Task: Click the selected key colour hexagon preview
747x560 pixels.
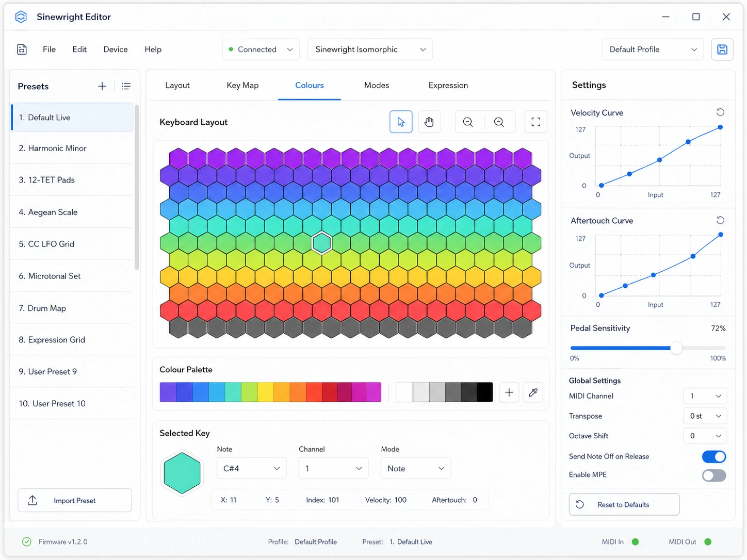Action: click(182, 473)
